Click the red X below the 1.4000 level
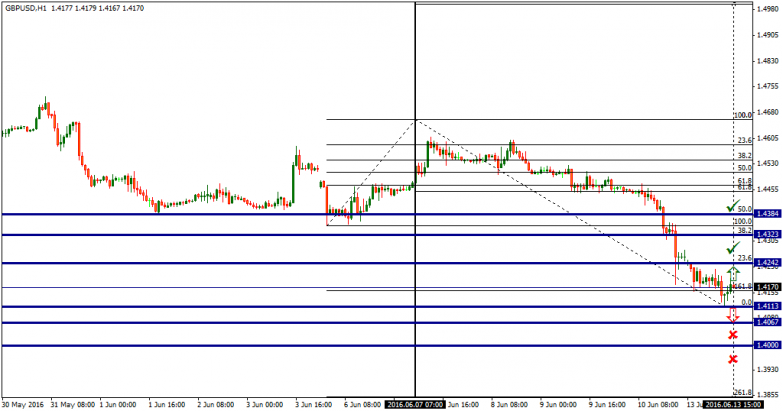The width and height of the screenshot is (782, 411). pyautogui.click(x=733, y=359)
